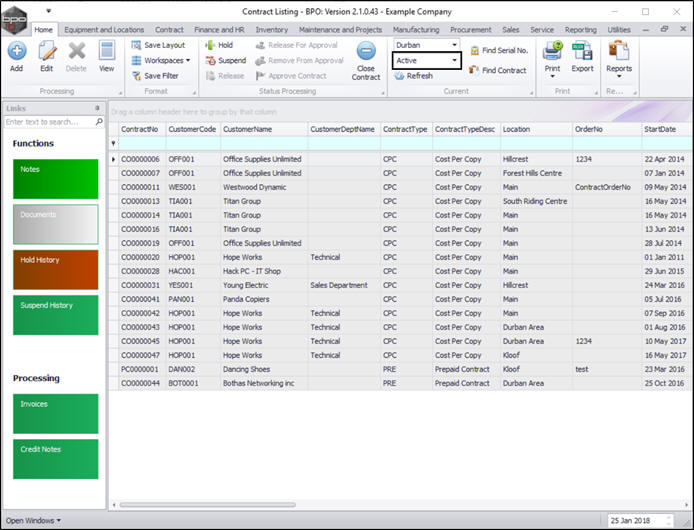Click the Hold History tile
This screenshot has height=530, width=694.
pos(56,269)
